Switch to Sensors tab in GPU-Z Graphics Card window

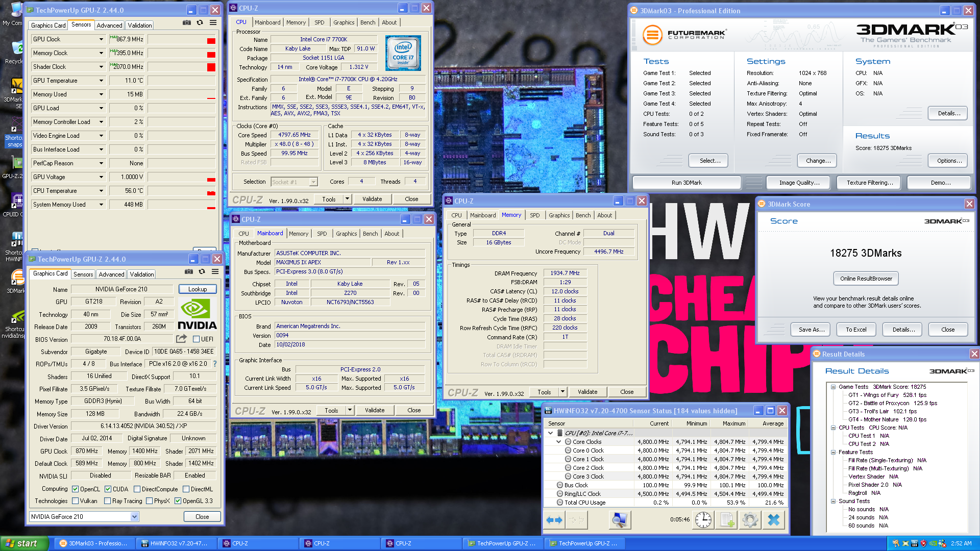tap(83, 274)
